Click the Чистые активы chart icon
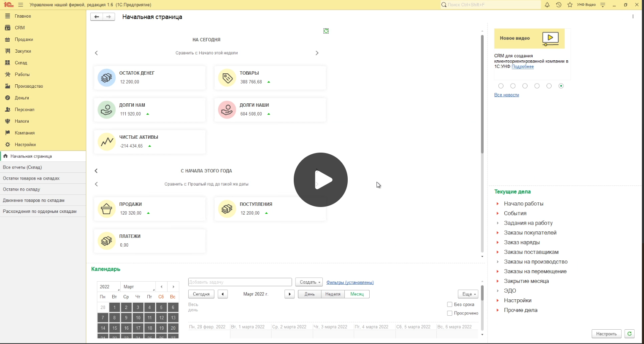This screenshot has width=644, height=344. [107, 142]
